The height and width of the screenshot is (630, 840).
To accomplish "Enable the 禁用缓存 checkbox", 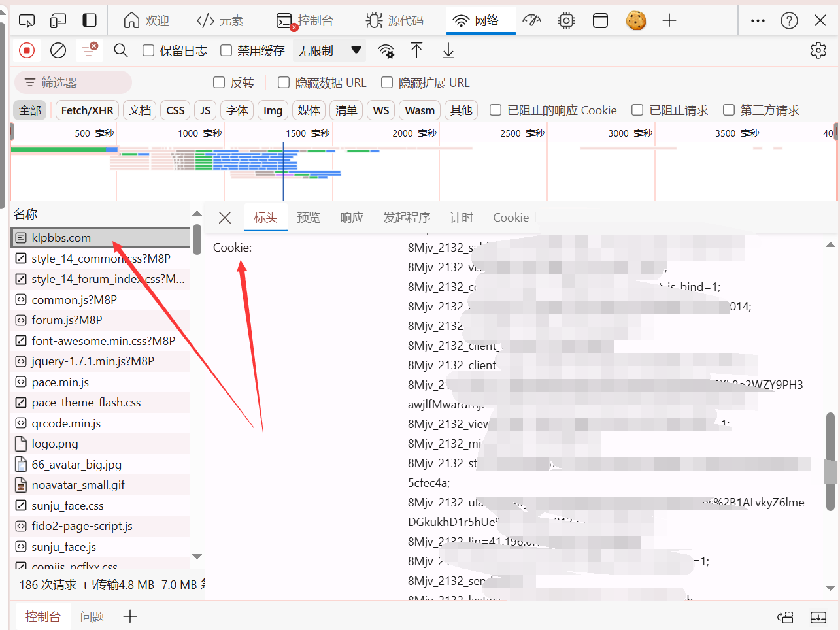I will click(226, 50).
